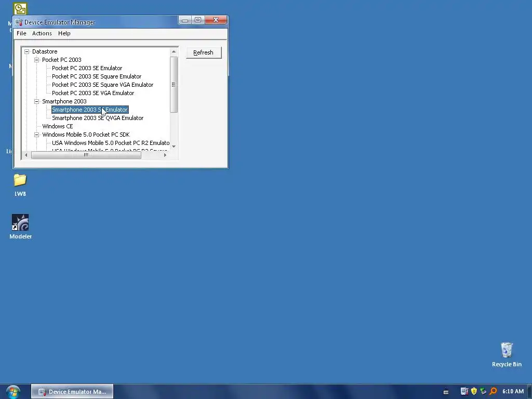Click Device Emulator Manager taskbar button
The image size is (532, 399).
coord(72,392)
